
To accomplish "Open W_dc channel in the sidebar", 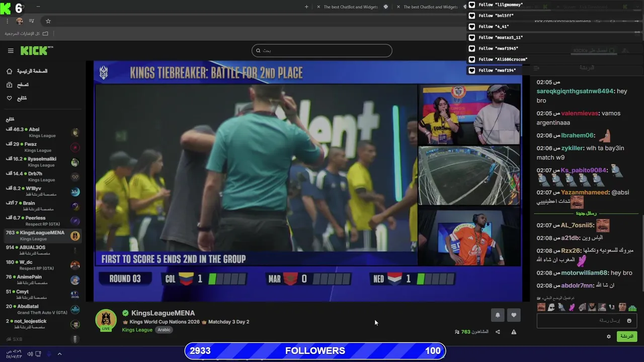I will pos(43,265).
